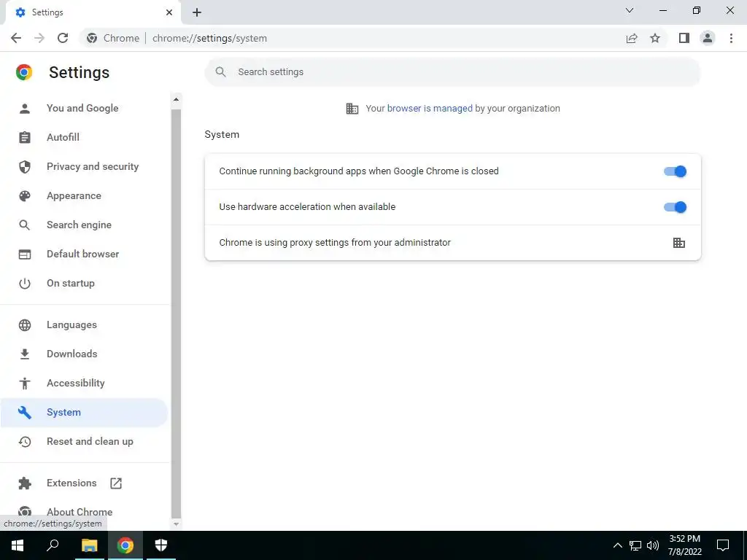Toggle hardware acceleration when available

[x=675, y=207]
